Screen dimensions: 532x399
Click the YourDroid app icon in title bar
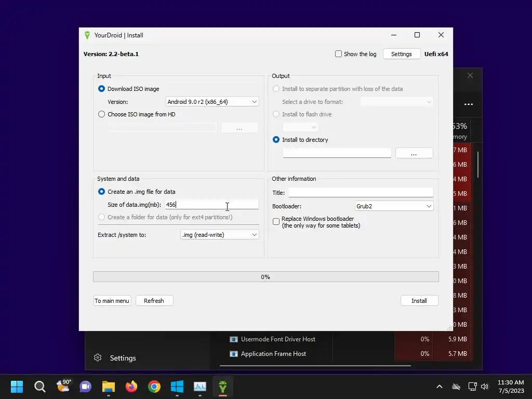tap(87, 35)
